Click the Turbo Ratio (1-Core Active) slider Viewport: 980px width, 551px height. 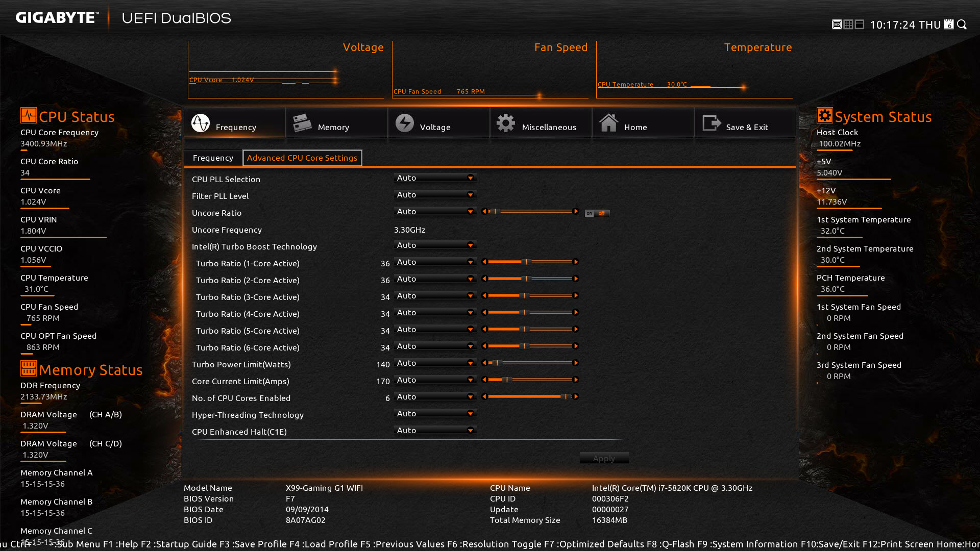(530, 262)
